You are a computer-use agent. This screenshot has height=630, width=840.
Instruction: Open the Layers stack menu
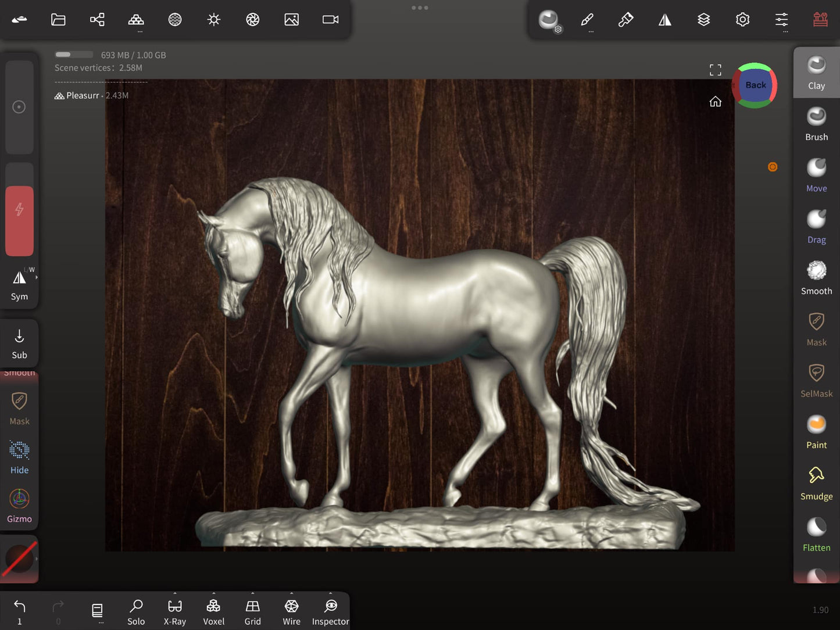click(x=704, y=20)
